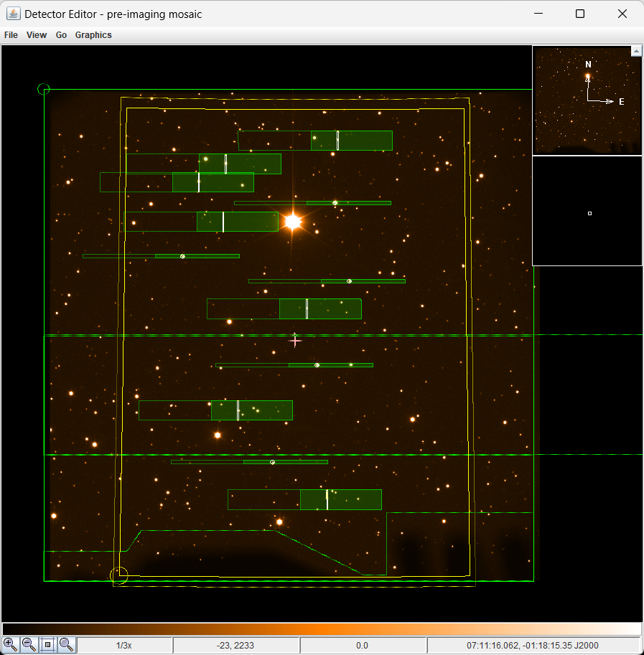Select the slit box left of the bright star
Screen dimensions: 644x655
pyautogui.click(x=202, y=222)
